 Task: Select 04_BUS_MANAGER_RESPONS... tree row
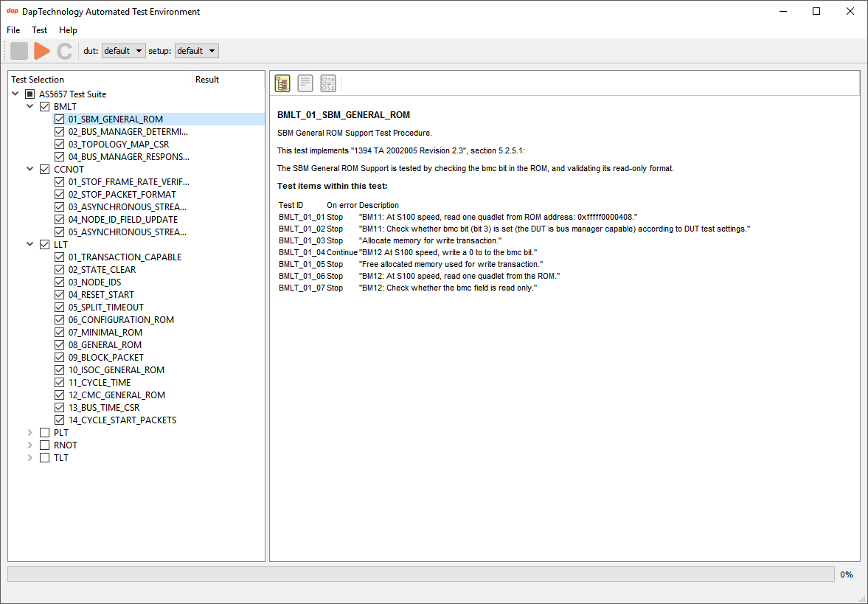(x=128, y=156)
